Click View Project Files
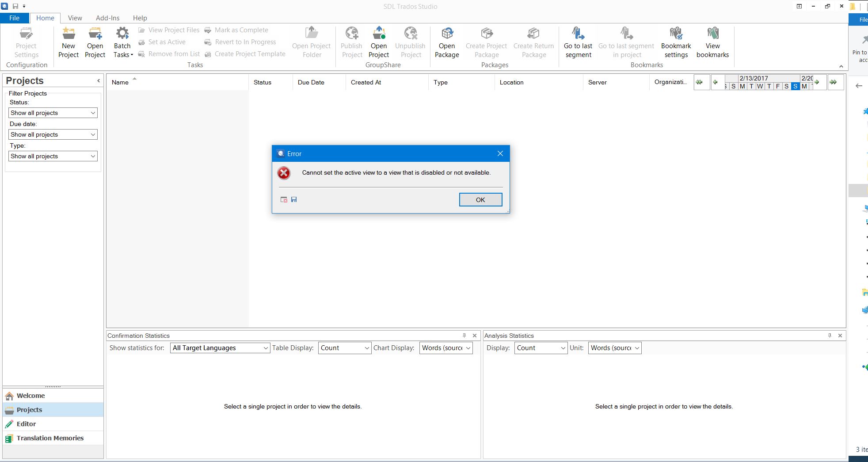 [169, 30]
